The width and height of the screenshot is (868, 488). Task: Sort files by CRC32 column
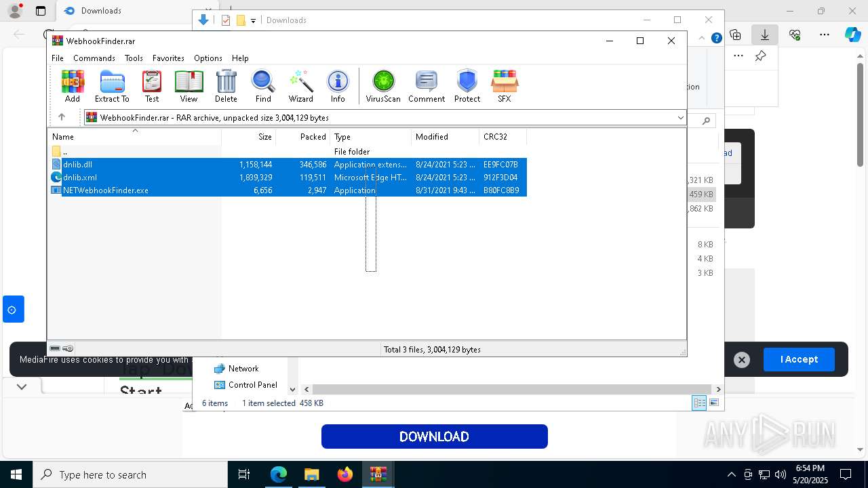point(502,137)
